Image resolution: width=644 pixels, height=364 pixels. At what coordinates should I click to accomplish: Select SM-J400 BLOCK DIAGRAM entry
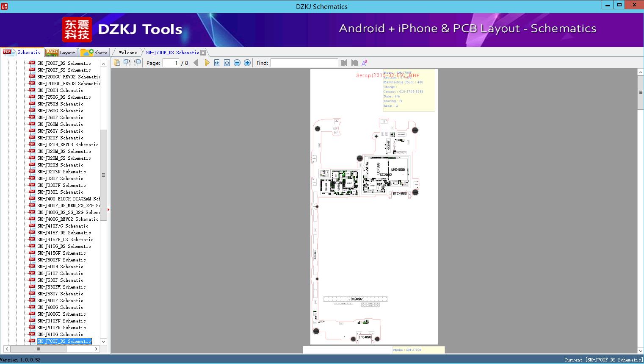[69, 199]
